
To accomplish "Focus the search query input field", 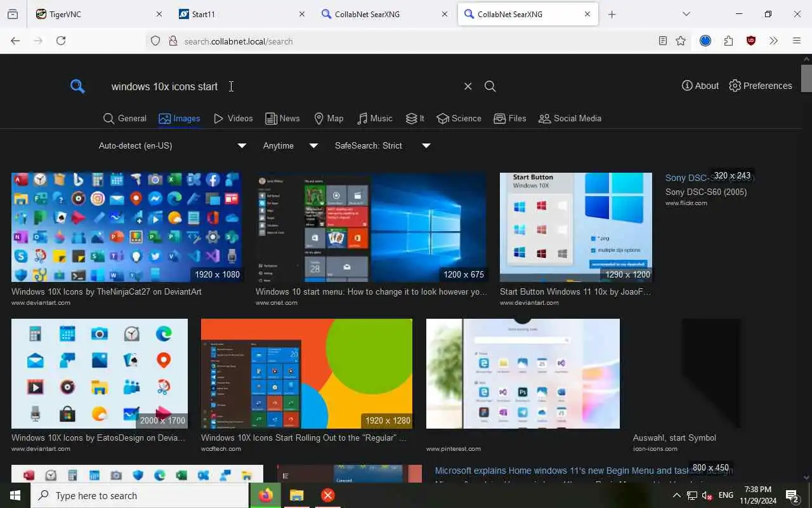I will pos(282,86).
